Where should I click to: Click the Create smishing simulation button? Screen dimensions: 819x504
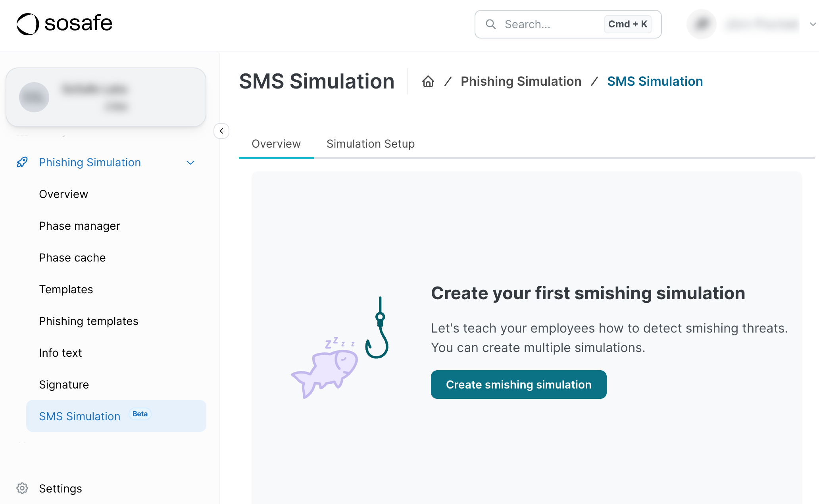pos(518,384)
